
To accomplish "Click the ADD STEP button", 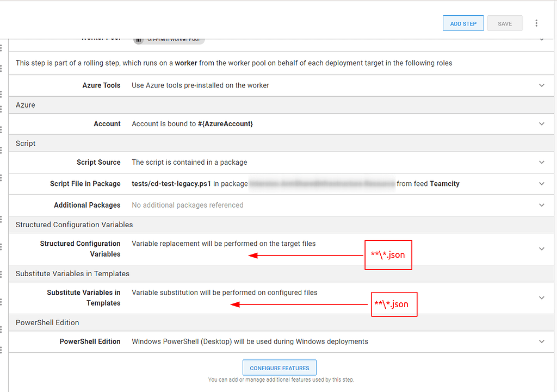I will click(463, 23).
